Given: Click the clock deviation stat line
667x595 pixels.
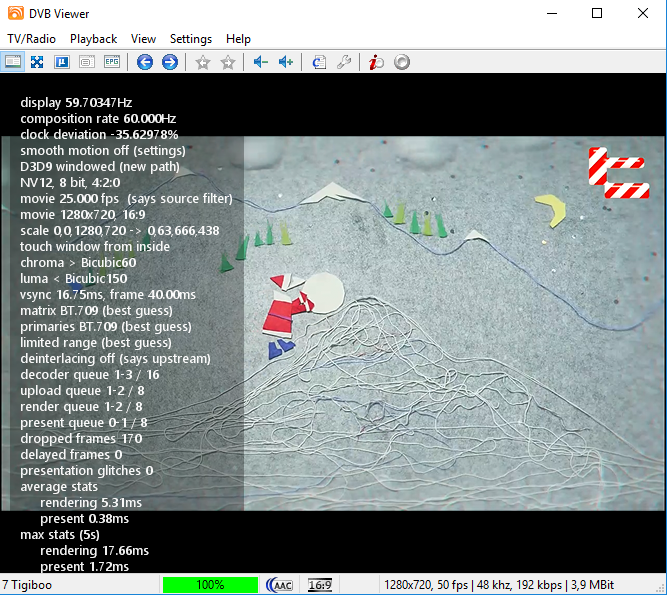Looking at the screenshot, I should pyautogui.click(x=99, y=134).
